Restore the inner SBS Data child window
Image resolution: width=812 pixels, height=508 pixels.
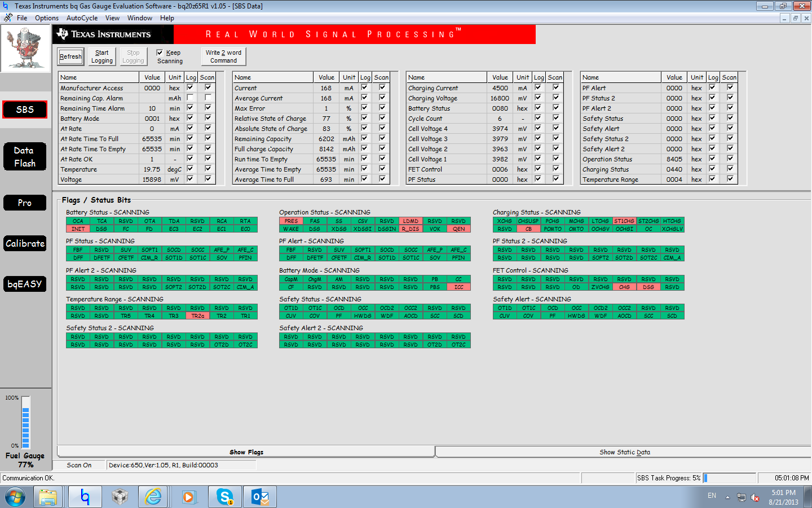pos(796,18)
